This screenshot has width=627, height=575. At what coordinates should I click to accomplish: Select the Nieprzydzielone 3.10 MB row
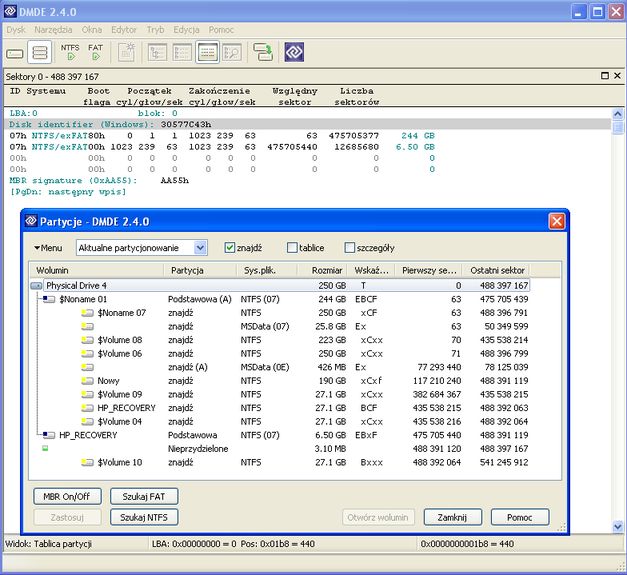(x=280, y=449)
